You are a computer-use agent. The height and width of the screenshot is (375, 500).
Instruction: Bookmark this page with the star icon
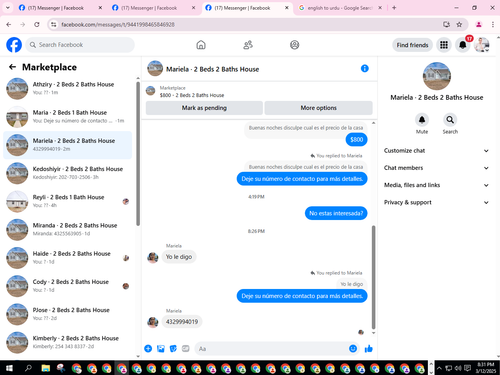click(459, 24)
